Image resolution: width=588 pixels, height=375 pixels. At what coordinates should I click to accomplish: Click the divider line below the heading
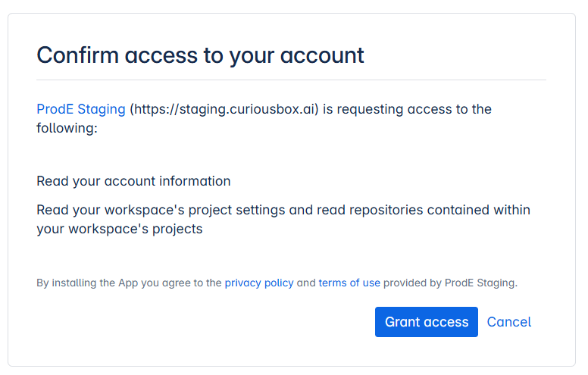pyautogui.click(x=291, y=80)
